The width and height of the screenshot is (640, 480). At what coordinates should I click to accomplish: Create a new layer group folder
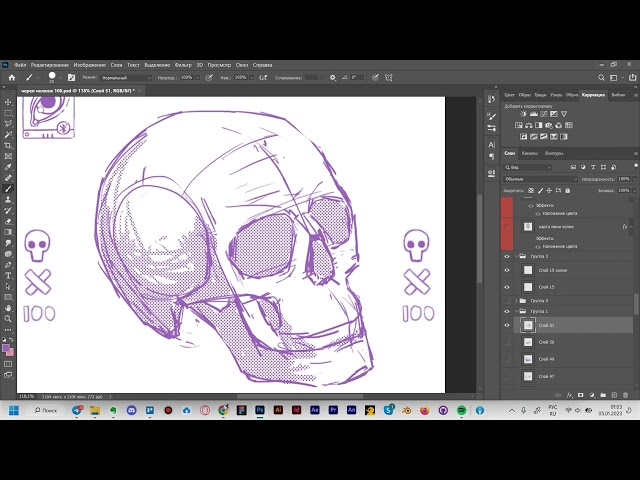click(x=603, y=395)
